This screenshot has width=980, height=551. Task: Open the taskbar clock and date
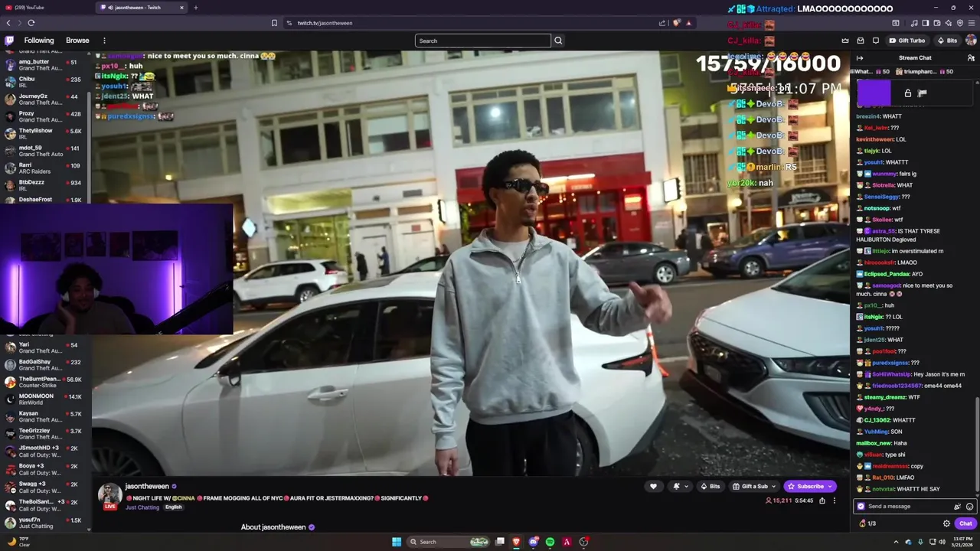tap(961, 542)
